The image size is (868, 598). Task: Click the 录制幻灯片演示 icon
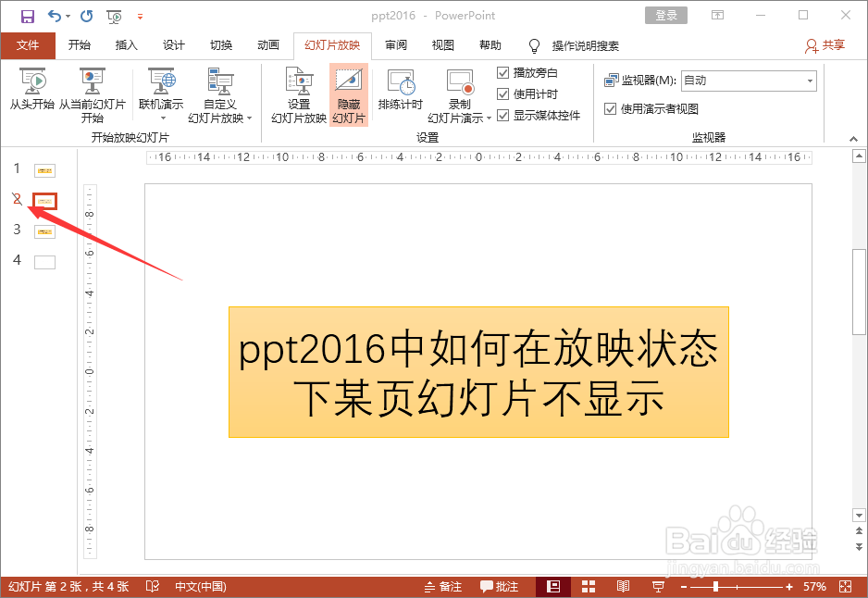click(460, 81)
